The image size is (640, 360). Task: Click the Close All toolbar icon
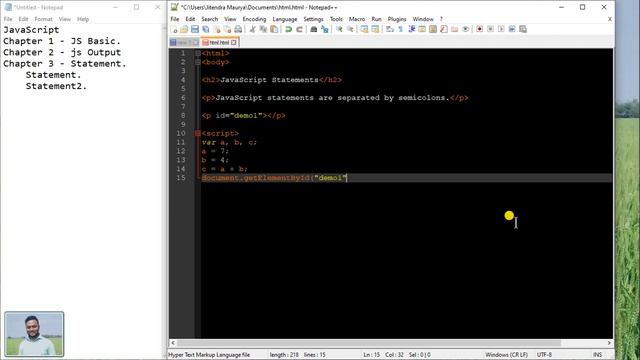click(x=227, y=29)
